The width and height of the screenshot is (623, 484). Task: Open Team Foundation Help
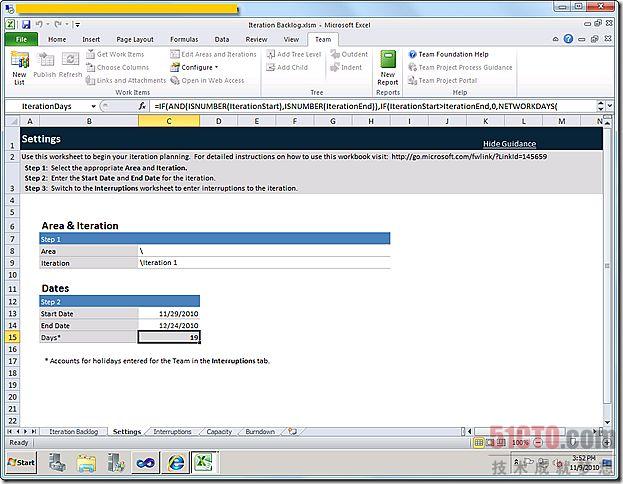click(x=448, y=54)
